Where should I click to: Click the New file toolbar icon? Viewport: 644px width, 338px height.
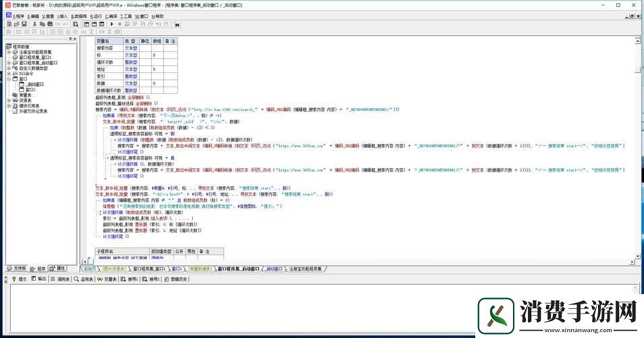[9, 24]
